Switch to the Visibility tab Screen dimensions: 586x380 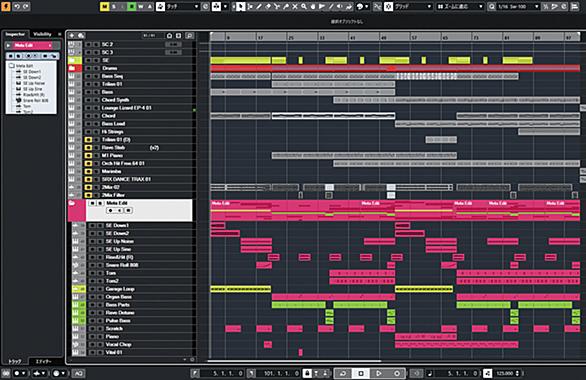click(x=42, y=34)
